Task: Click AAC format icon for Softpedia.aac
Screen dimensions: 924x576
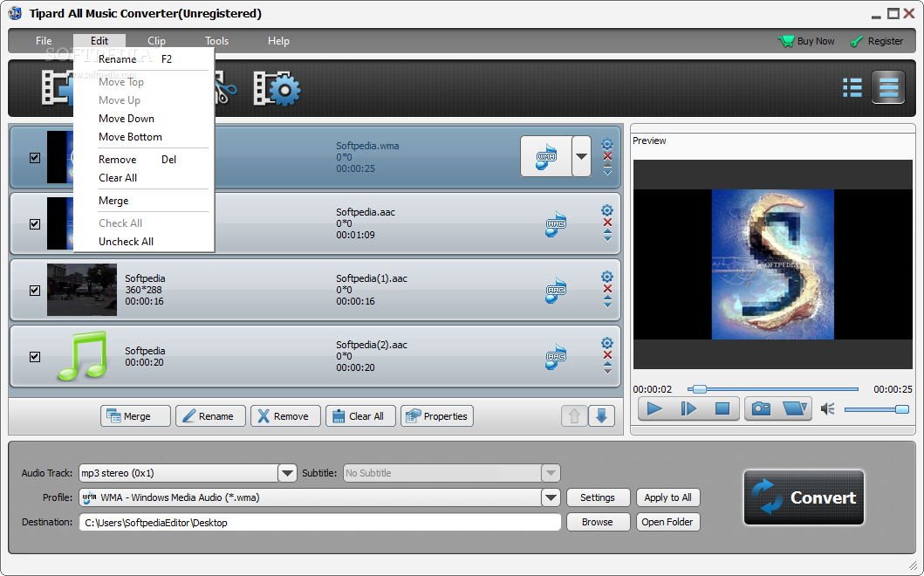Action: 555,224
